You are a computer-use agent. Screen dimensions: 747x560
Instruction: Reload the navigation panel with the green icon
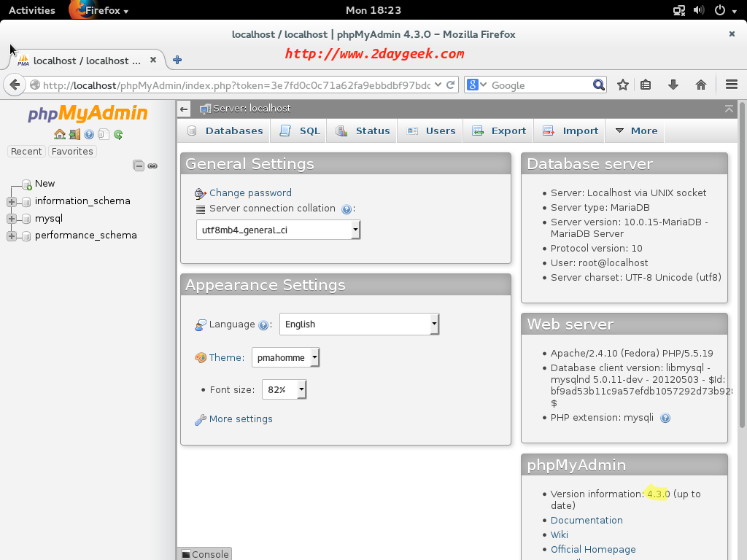[118, 134]
